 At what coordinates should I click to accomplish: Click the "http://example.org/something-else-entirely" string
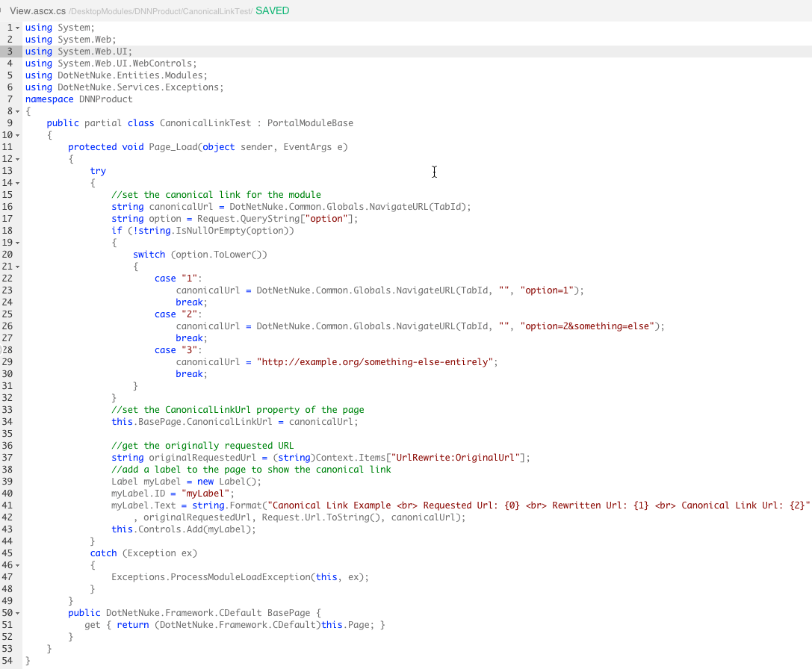[x=374, y=362]
